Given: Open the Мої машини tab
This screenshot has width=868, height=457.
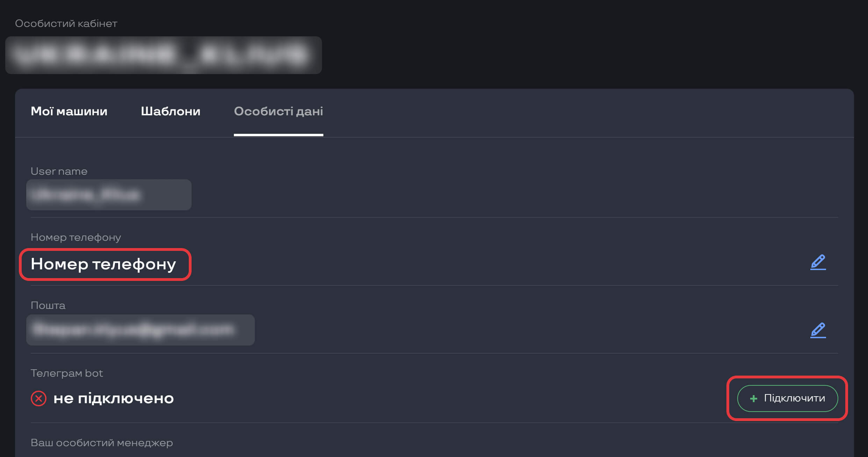Looking at the screenshot, I should (x=69, y=111).
